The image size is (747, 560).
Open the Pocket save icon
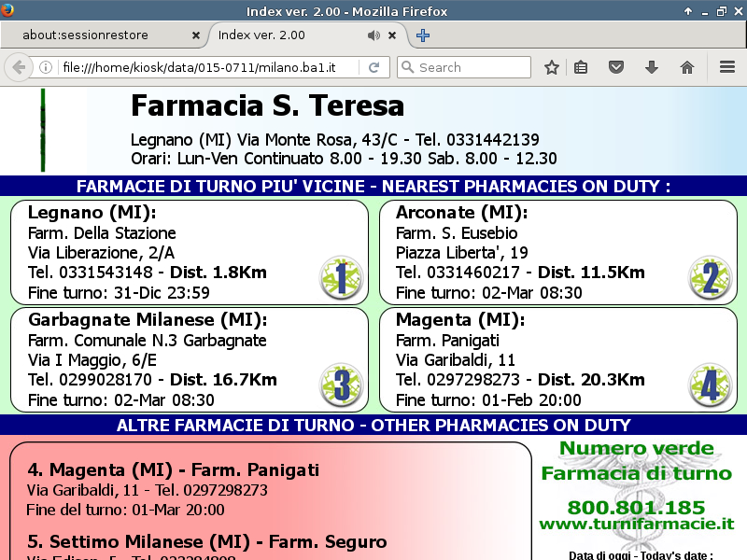616,67
